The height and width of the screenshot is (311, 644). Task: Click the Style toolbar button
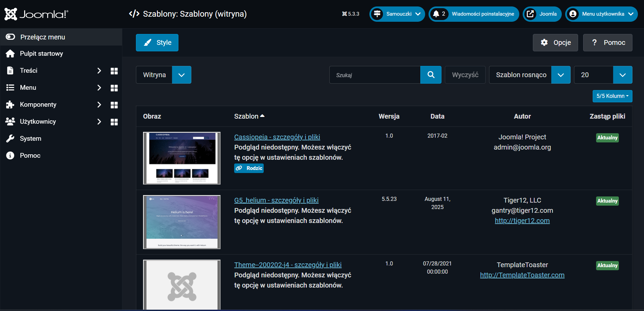click(157, 42)
